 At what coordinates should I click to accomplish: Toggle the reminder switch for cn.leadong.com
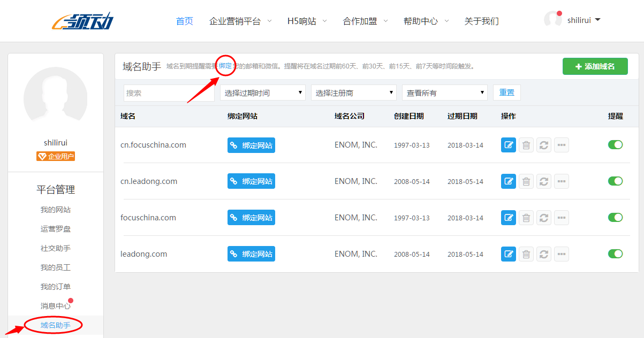tap(615, 181)
